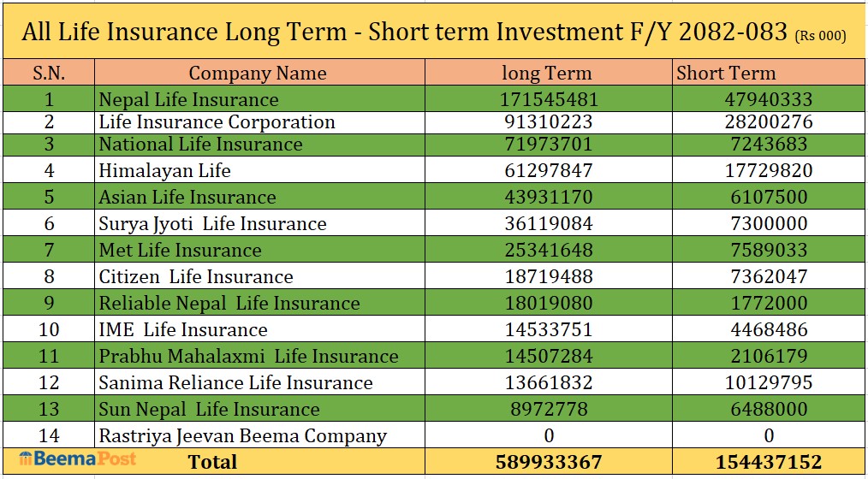Select IME Life Insurance long term 14533751

(546, 329)
